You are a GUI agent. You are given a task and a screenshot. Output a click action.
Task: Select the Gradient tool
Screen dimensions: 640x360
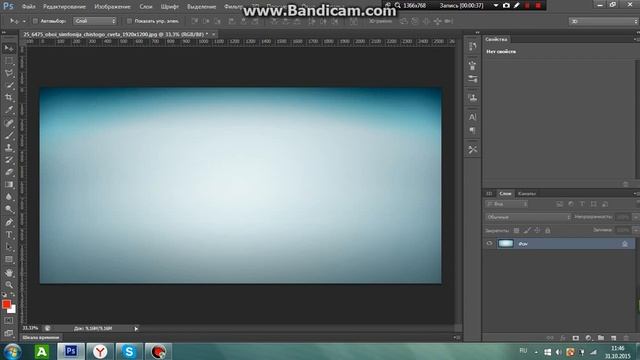[9, 184]
